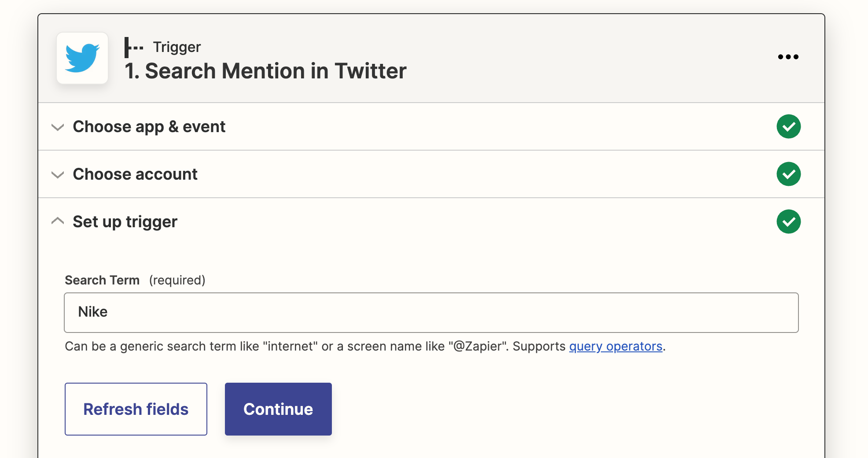This screenshot has height=458, width=868.
Task: Click the Continue button
Action: click(x=278, y=409)
